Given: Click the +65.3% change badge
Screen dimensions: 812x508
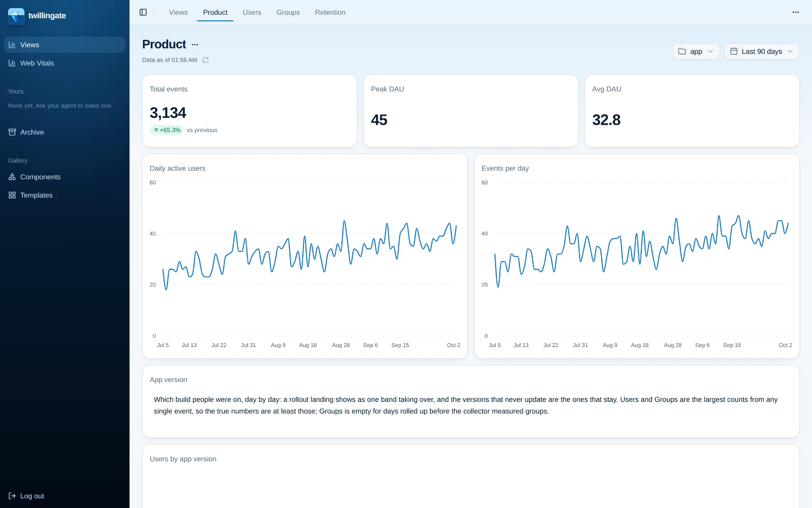Looking at the screenshot, I should click(x=167, y=130).
